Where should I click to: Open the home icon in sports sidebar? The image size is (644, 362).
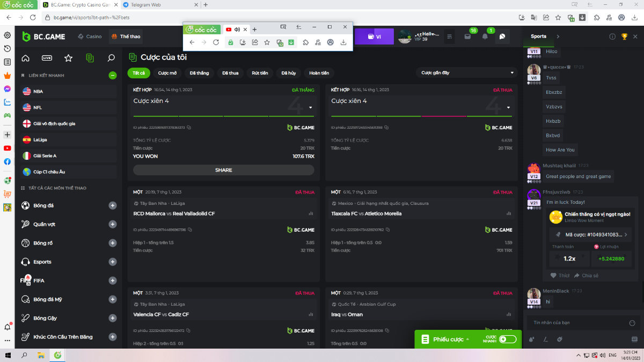[x=25, y=58]
